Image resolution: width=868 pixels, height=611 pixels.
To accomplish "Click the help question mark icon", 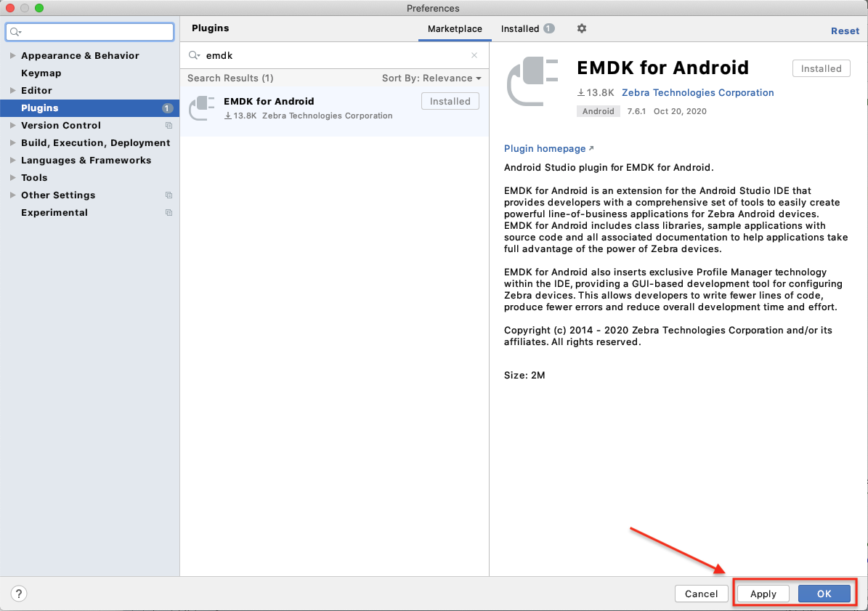I will (19, 594).
